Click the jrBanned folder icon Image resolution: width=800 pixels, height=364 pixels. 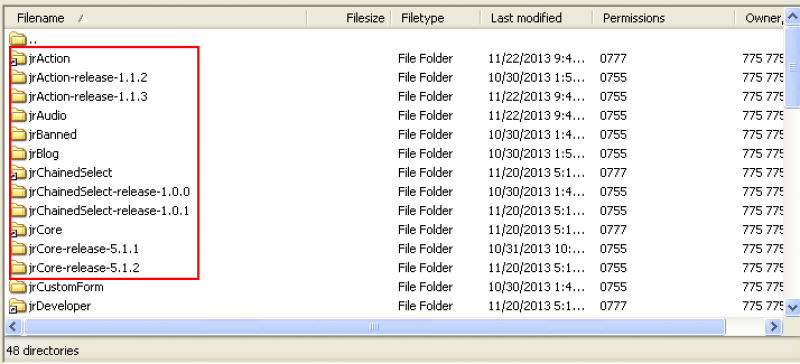pos(18,135)
